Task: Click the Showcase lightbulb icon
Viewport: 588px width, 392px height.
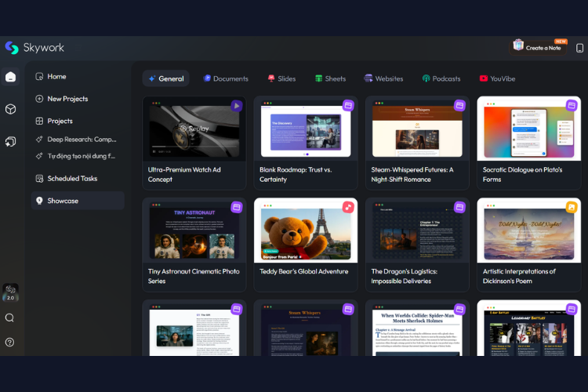Action: (39, 201)
